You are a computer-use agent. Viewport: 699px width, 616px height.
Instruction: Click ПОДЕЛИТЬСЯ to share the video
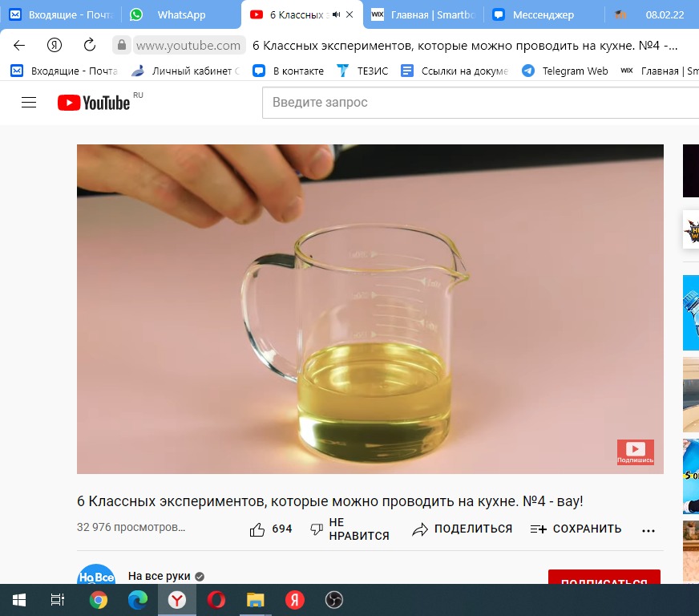tap(463, 529)
